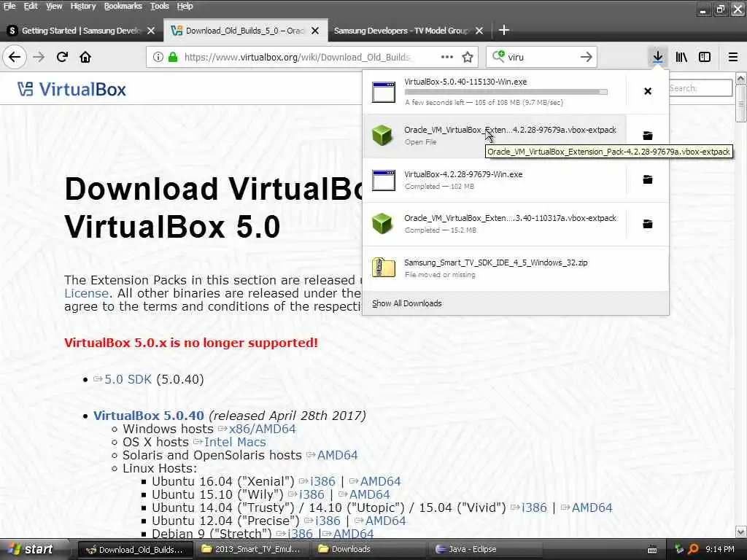
Task: Close the Getting Started Samsung tab
Action: click(151, 31)
